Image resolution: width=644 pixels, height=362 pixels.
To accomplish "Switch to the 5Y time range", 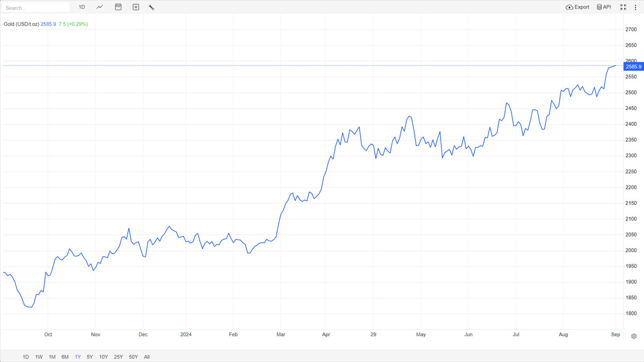I will (90, 357).
